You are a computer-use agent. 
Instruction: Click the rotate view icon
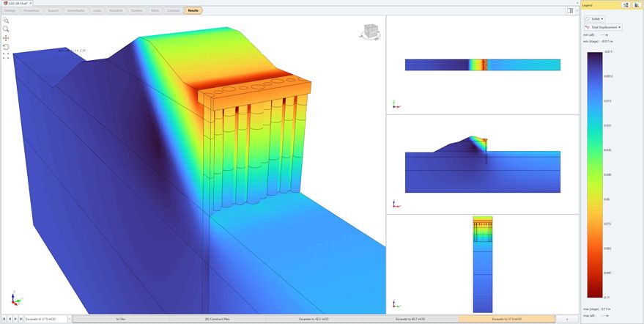[6, 46]
